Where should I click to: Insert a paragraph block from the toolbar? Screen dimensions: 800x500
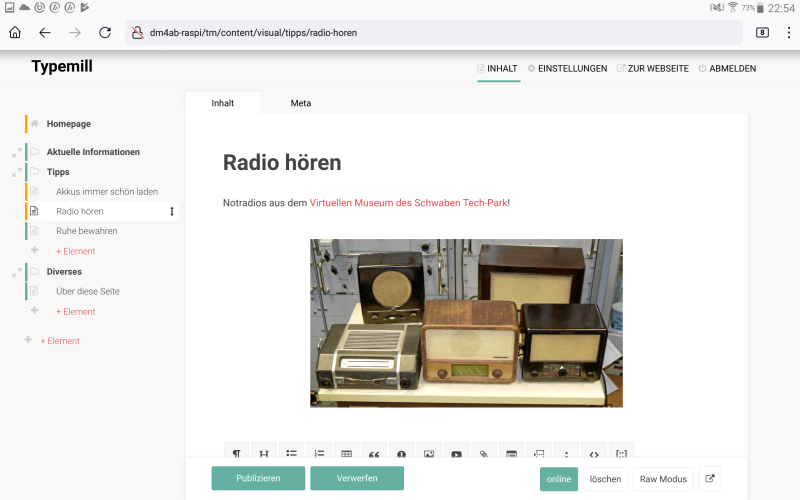click(x=236, y=452)
